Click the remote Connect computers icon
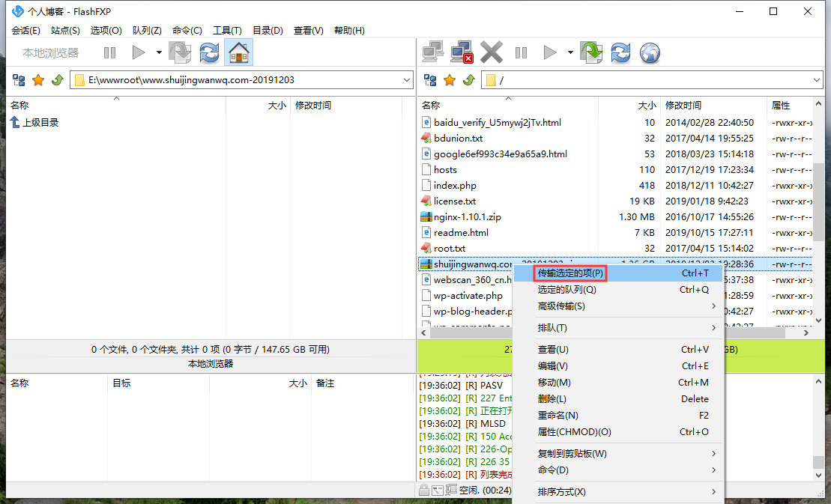The image size is (831, 504). coord(432,52)
